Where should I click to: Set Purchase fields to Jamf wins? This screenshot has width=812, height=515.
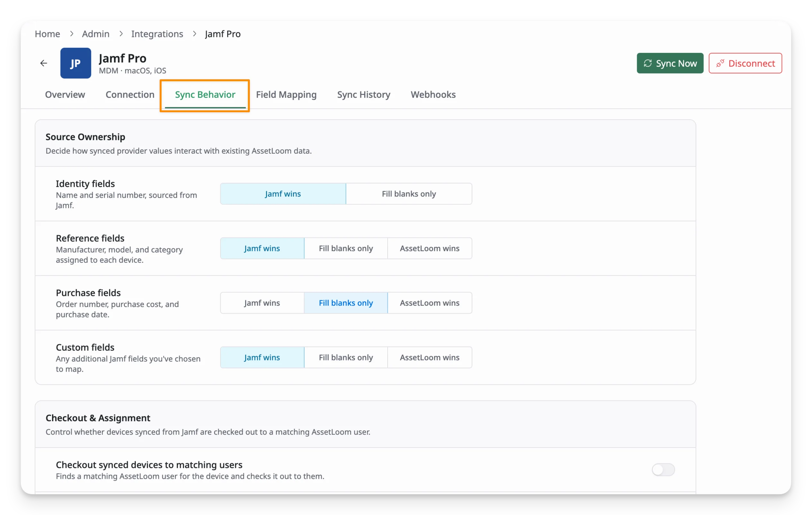262,303
